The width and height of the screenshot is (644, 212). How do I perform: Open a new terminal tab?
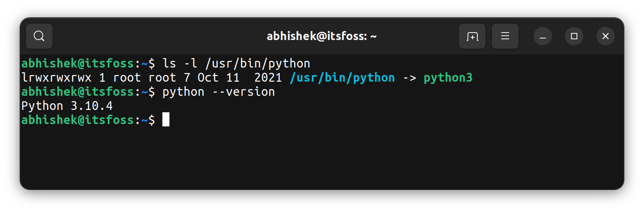point(472,36)
